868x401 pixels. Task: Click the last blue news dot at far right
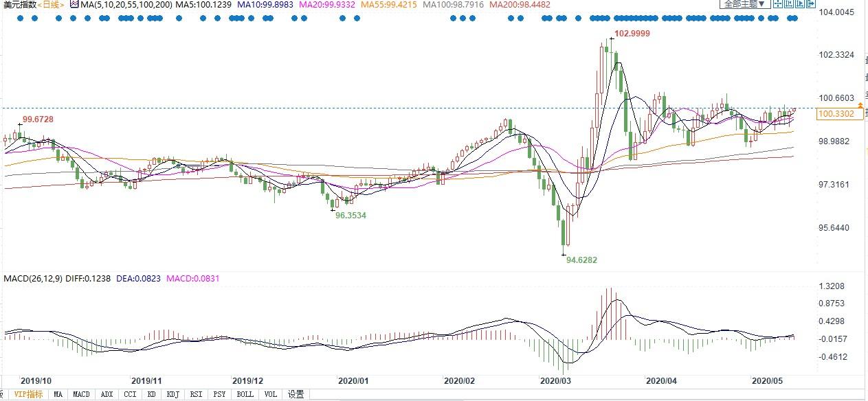(795, 19)
